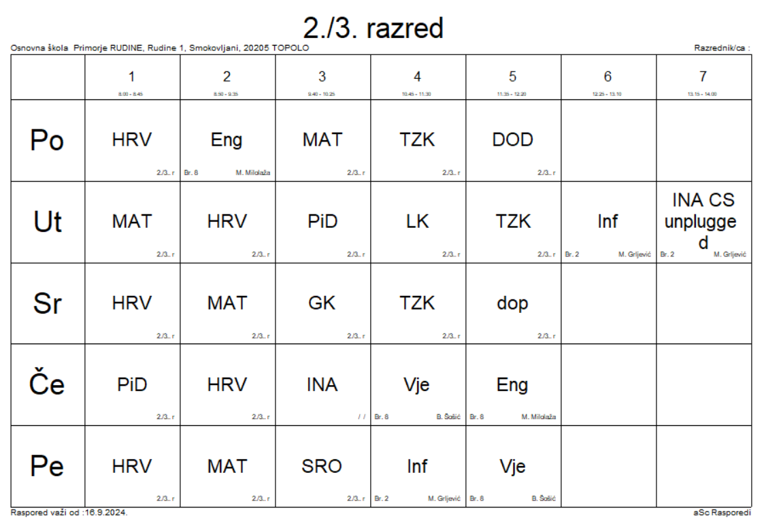Click the Monday DOD lesson cell

coord(513,140)
